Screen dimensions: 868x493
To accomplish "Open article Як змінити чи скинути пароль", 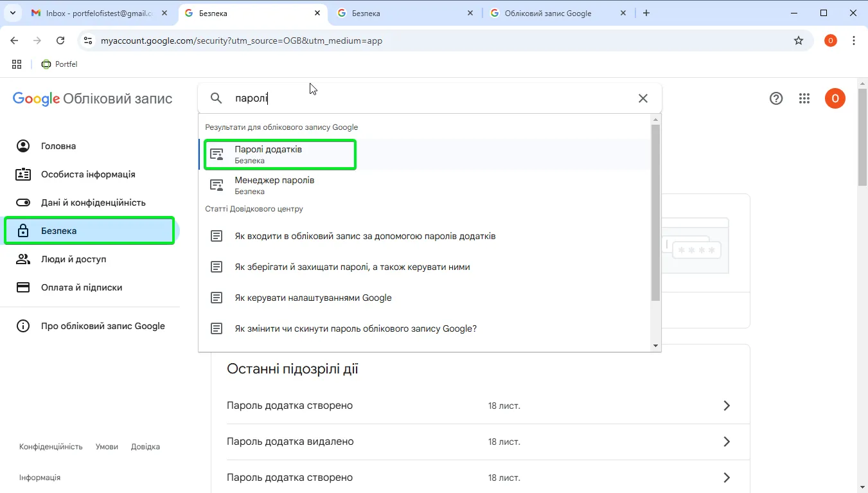I will pyautogui.click(x=425, y=328).
